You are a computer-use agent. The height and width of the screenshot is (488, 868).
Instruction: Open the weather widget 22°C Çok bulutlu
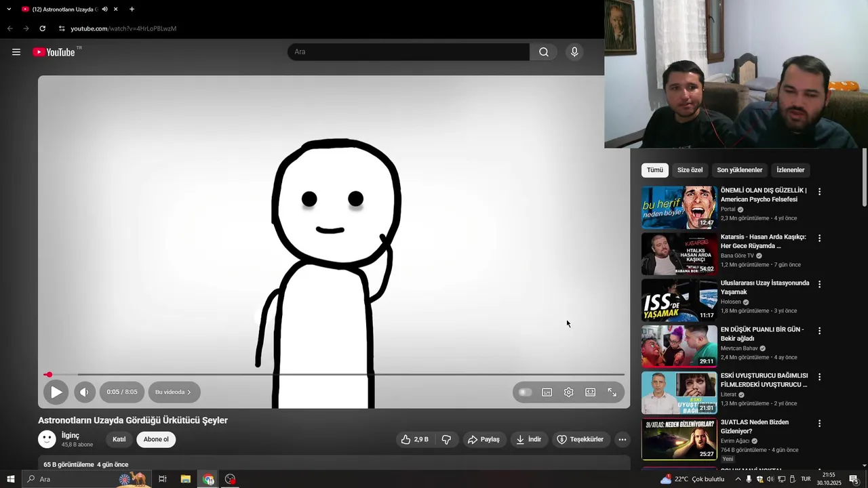[x=692, y=479]
